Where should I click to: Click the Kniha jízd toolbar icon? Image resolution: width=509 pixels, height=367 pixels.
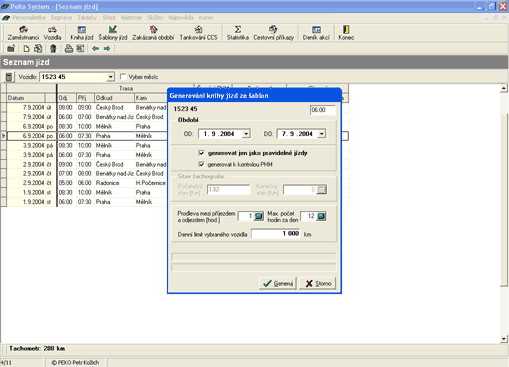tap(82, 33)
